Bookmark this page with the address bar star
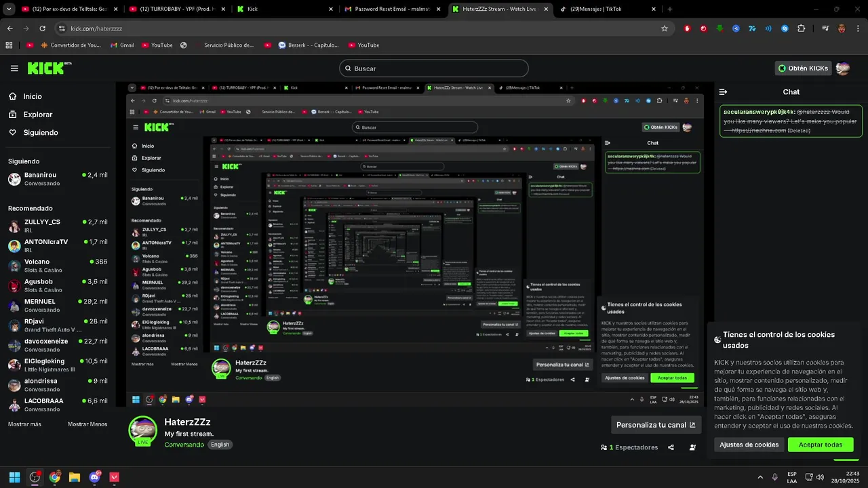Viewport: 868px width, 488px height. 665,28
